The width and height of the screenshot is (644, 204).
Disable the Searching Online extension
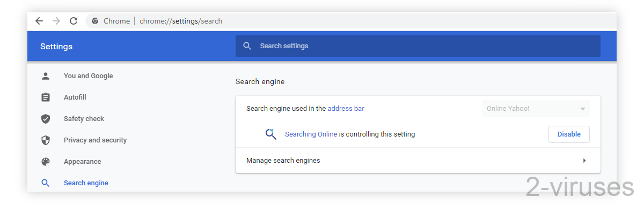point(569,134)
